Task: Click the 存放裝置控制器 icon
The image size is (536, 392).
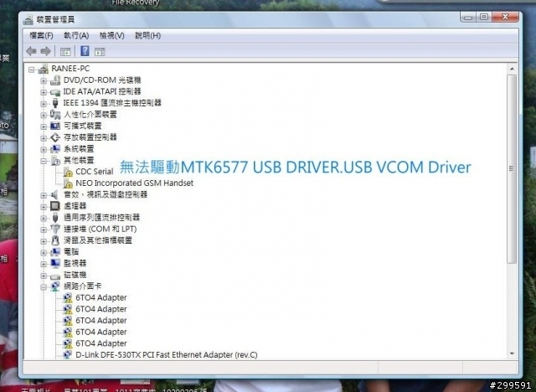Action: (55, 137)
